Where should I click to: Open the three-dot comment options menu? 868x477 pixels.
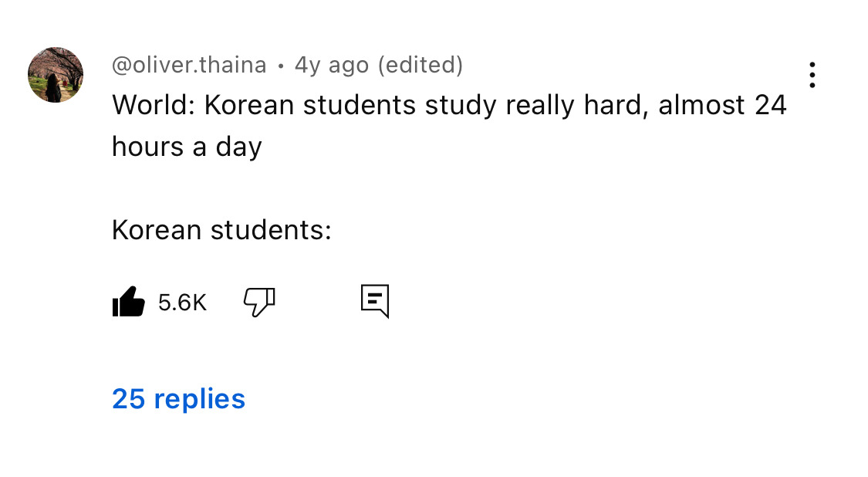[812, 75]
